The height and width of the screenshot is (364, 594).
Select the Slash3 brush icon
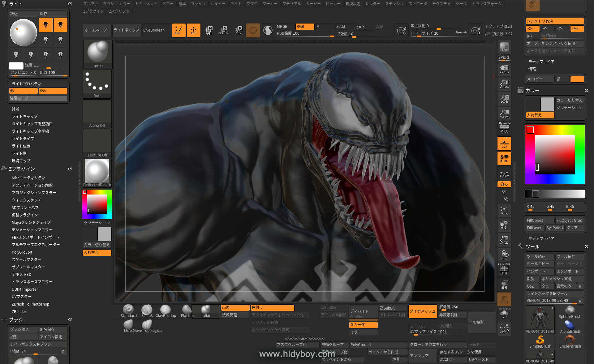(x=147, y=311)
